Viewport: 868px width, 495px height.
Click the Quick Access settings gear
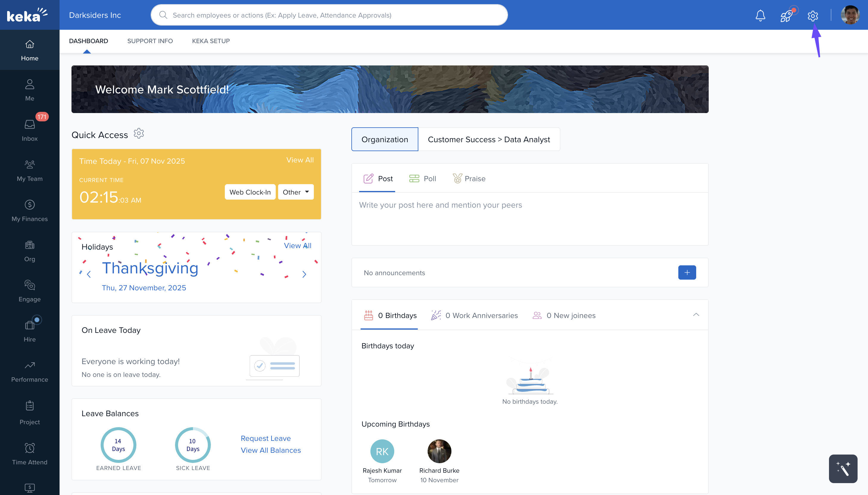tap(138, 134)
